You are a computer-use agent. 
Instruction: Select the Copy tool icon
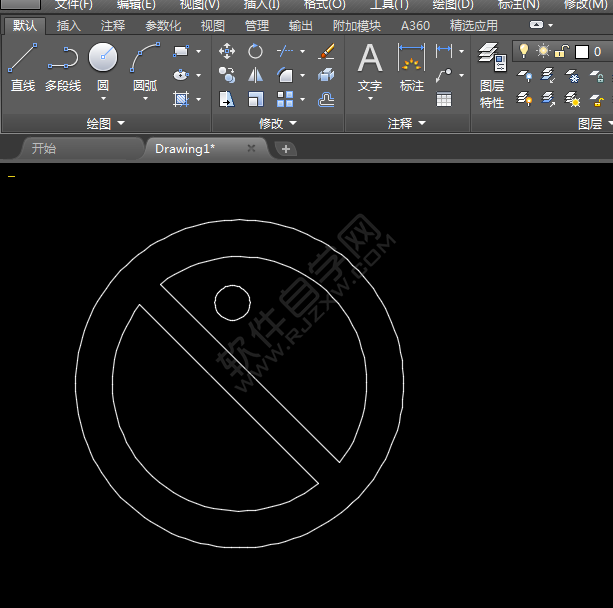point(227,75)
